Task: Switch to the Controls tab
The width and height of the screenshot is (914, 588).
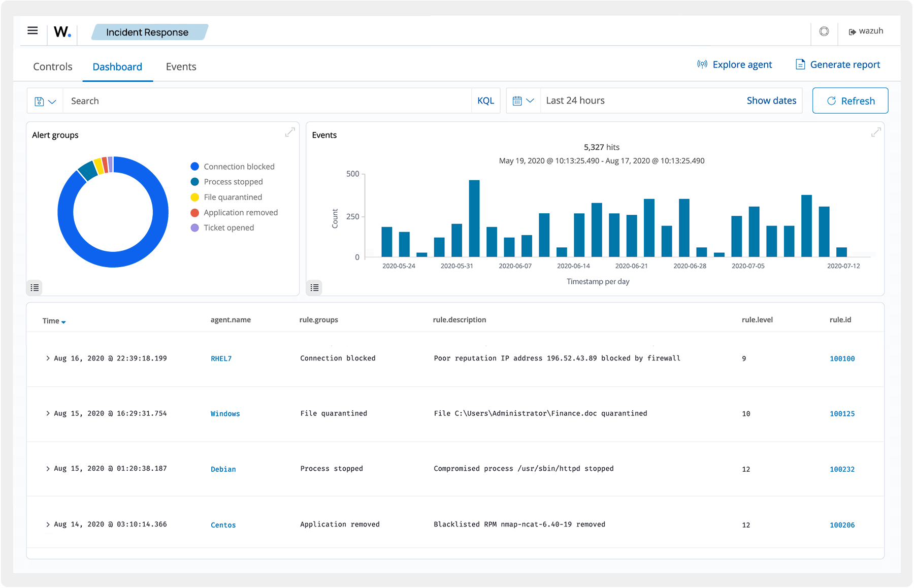Action: [x=52, y=66]
